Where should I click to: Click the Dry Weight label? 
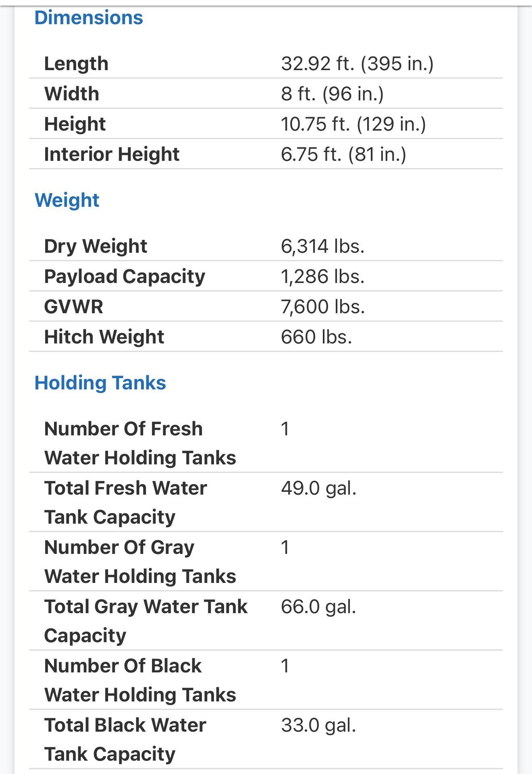(96, 246)
